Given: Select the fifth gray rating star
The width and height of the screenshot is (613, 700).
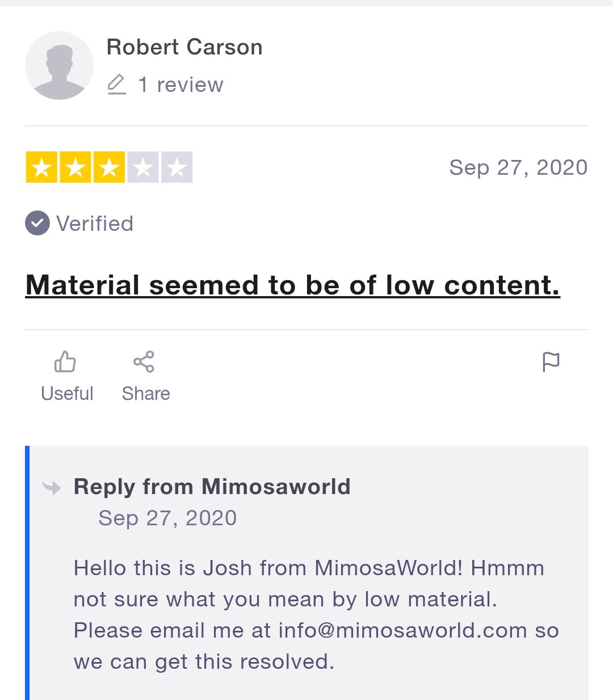Looking at the screenshot, I should (177, 167).
